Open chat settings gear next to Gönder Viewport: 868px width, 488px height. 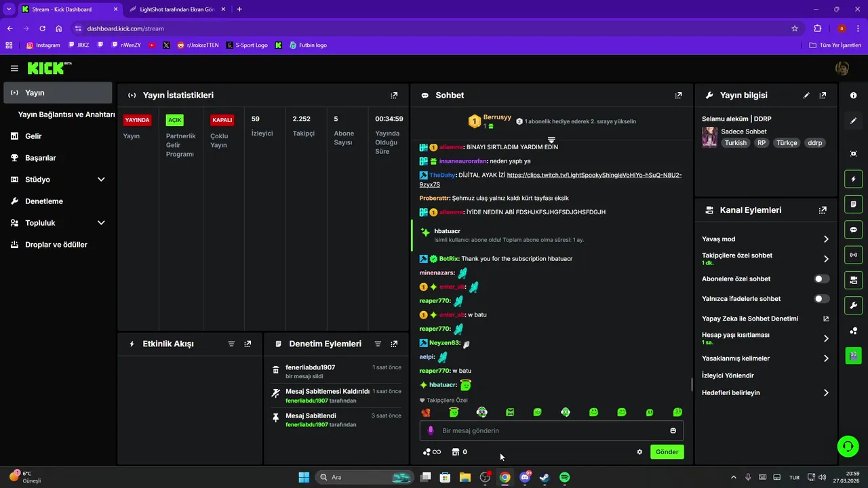[639, 452]
